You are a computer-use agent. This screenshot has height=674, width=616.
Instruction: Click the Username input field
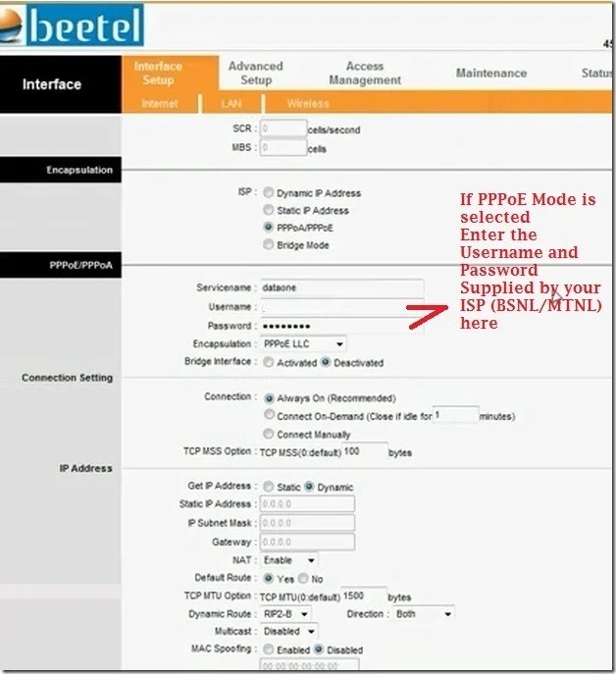pyautogui.click(x=341, y=307)
